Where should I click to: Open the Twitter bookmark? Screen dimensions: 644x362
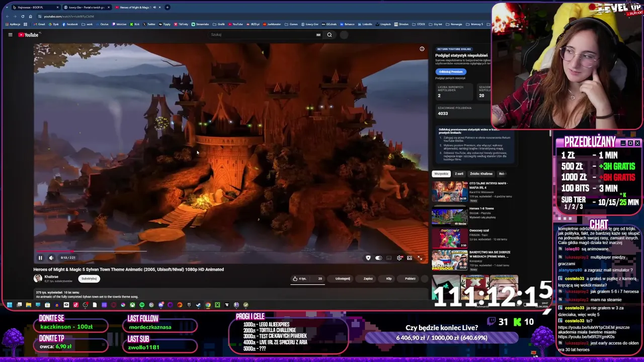(149, 24)
